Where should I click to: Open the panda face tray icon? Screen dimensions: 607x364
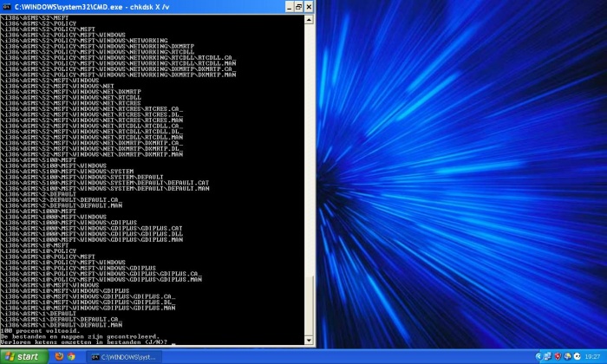pos(577,356)
